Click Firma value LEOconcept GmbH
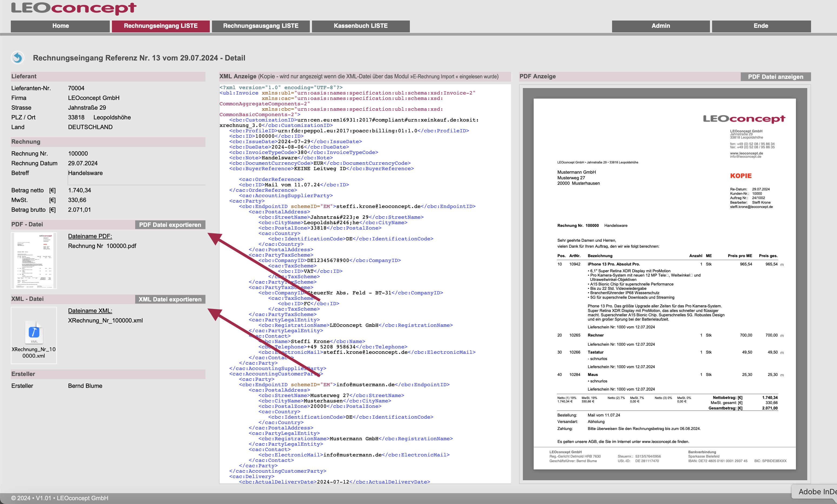837x504 pixels. (94, 98)
